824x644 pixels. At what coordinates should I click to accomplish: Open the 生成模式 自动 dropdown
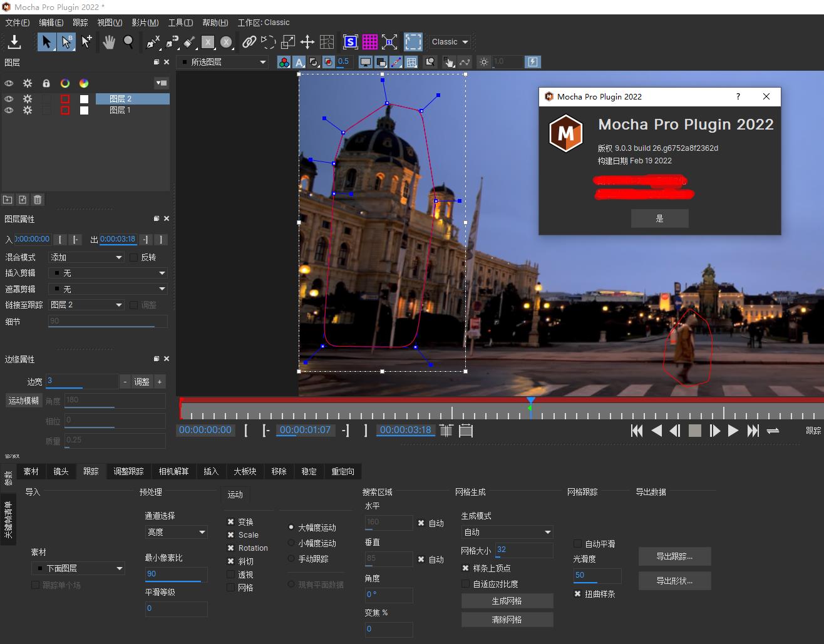pyautogui.click(x=507, y=532)
